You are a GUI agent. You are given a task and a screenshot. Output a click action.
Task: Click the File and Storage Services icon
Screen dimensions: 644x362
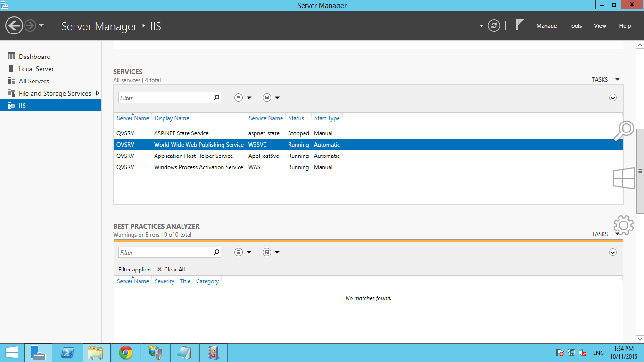pyautogui.click(x=11, y=93)
